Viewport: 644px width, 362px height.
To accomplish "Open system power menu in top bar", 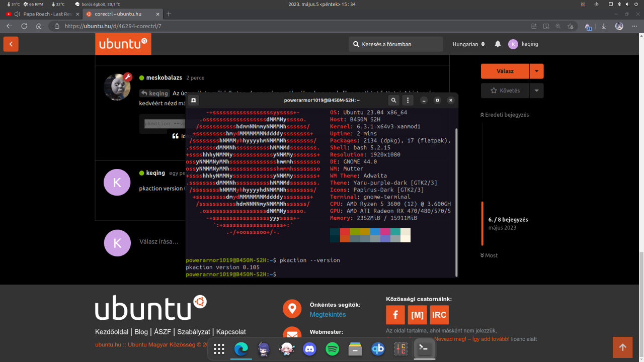I will [x=637, y=4].
